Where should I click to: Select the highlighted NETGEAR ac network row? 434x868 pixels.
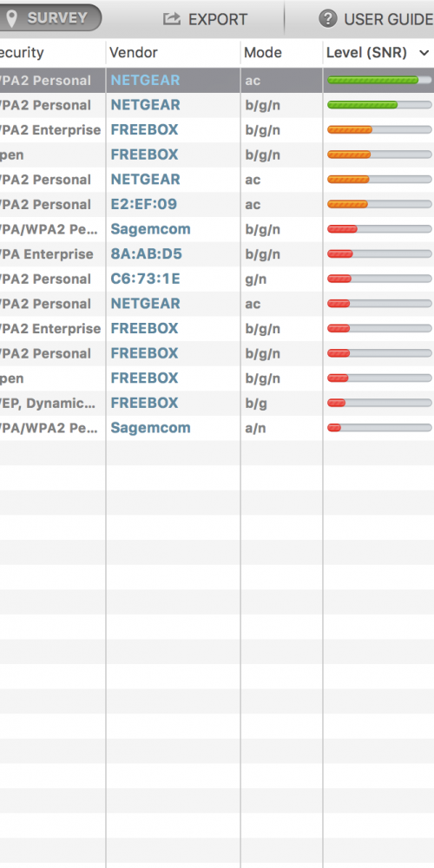[x=217, y=80]
